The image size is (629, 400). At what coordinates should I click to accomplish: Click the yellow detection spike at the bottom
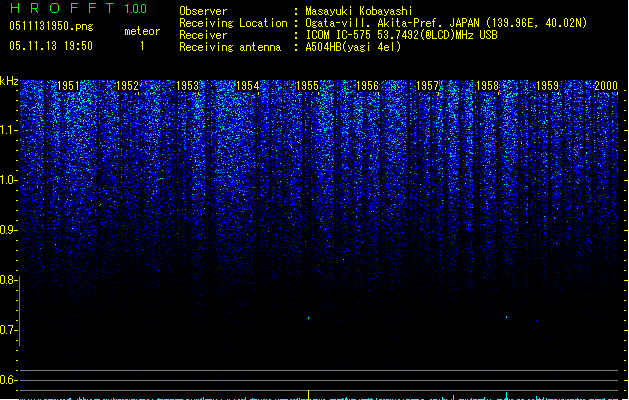308,394
